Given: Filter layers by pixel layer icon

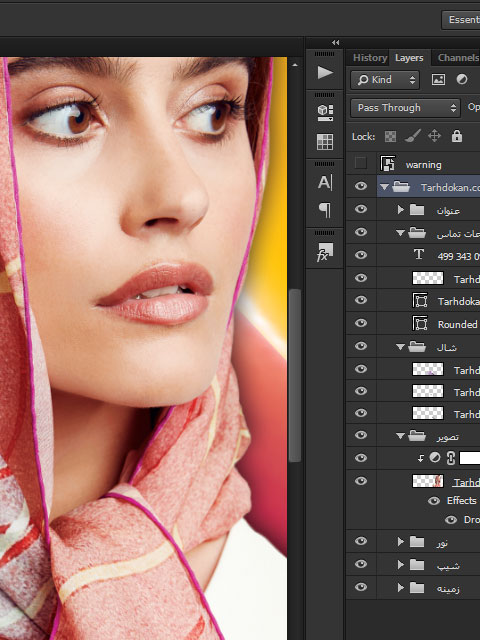Looking at the screenshot, I should pos(438,80).
